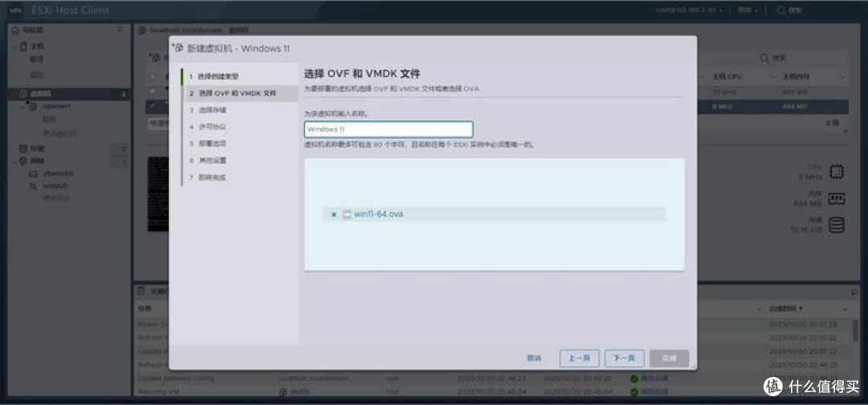
Task: Go to step 4 许可协议
Action: [x=212, y=127]
